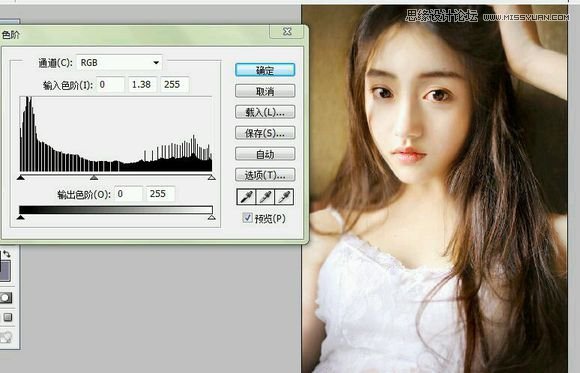
Task: Click the 保存(S)... button
Action: click(265, 133)
